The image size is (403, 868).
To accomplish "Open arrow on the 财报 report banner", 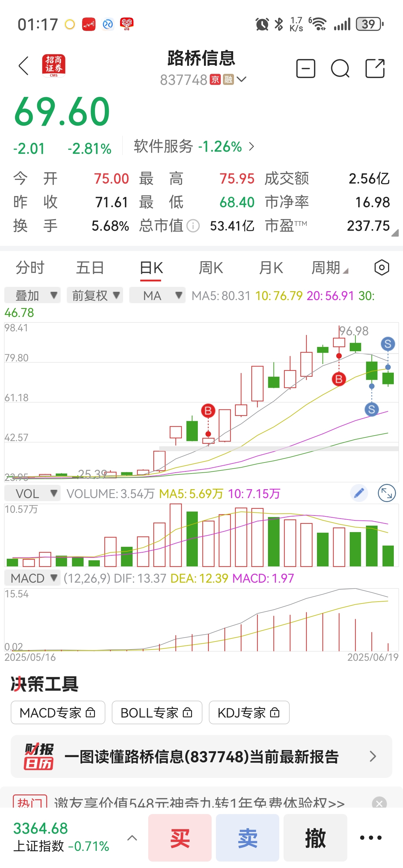I will pos(373,756).
